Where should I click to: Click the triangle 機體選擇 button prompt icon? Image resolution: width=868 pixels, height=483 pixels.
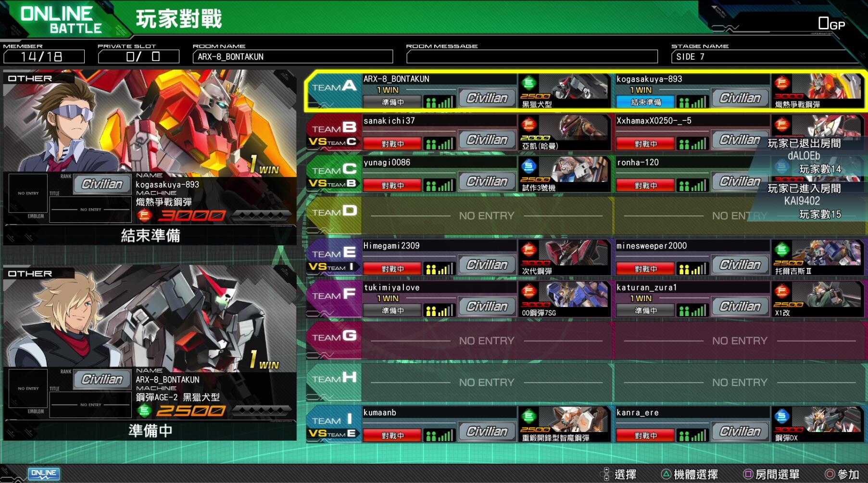click(666, 474)
